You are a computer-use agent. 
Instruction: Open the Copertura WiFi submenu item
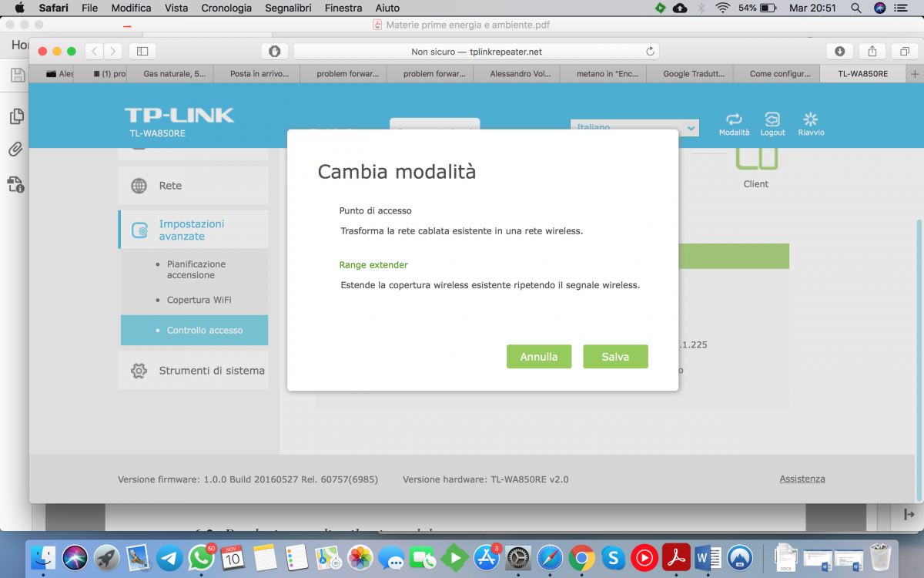pyautogui.click(x=199, y=300)
